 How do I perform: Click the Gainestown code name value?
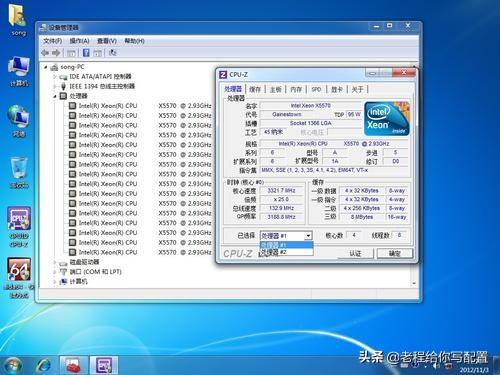click(287, 114)
